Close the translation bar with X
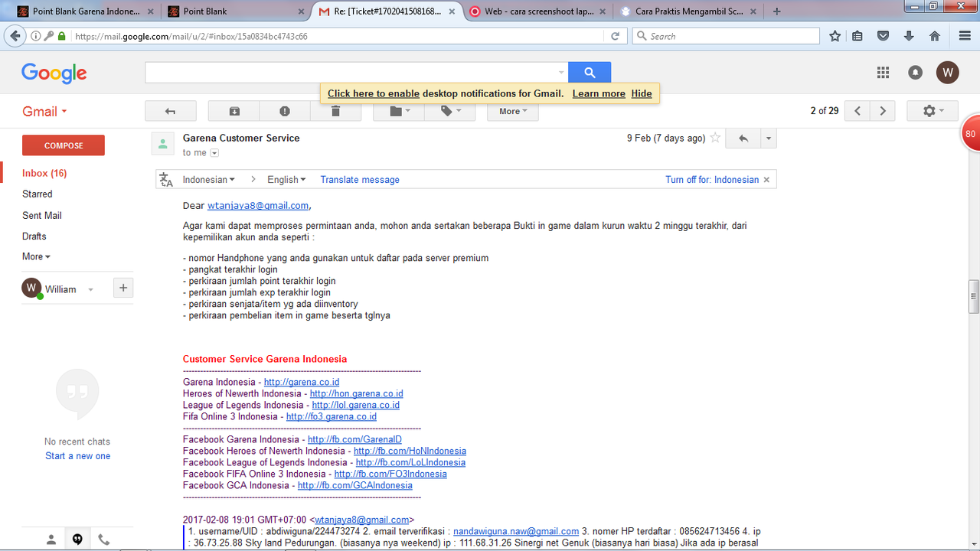This screenshot has width=980, height=551. (x=768, y=180)
